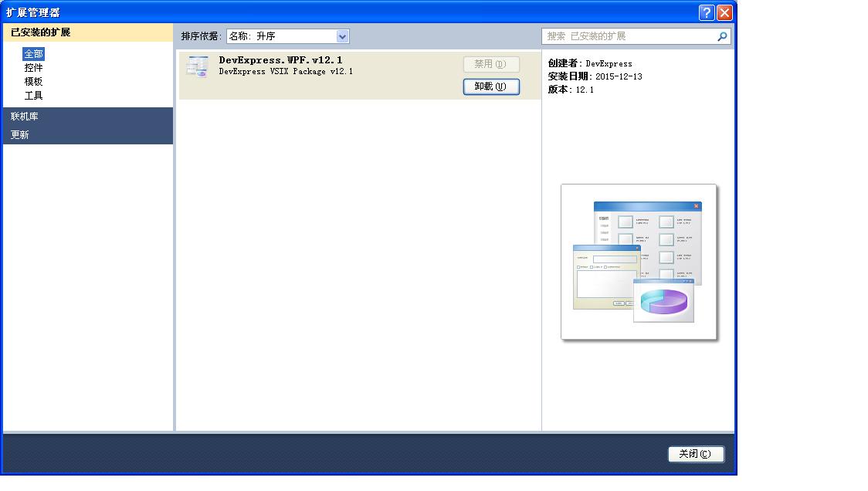Click the 版本: 12.1 text
The image size is (868, 491).
(571, 89)
